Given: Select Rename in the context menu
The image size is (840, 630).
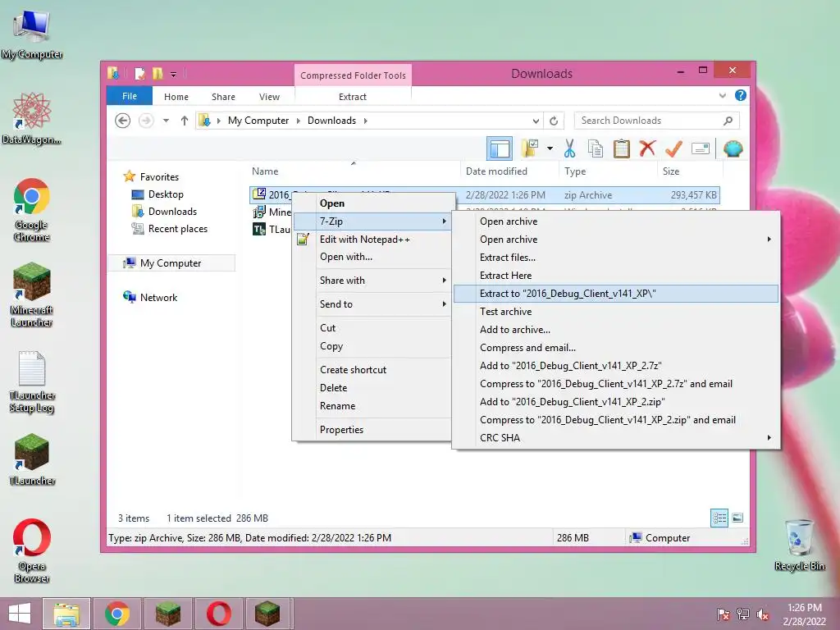Looking at the screenshot, I should point(373,405).
